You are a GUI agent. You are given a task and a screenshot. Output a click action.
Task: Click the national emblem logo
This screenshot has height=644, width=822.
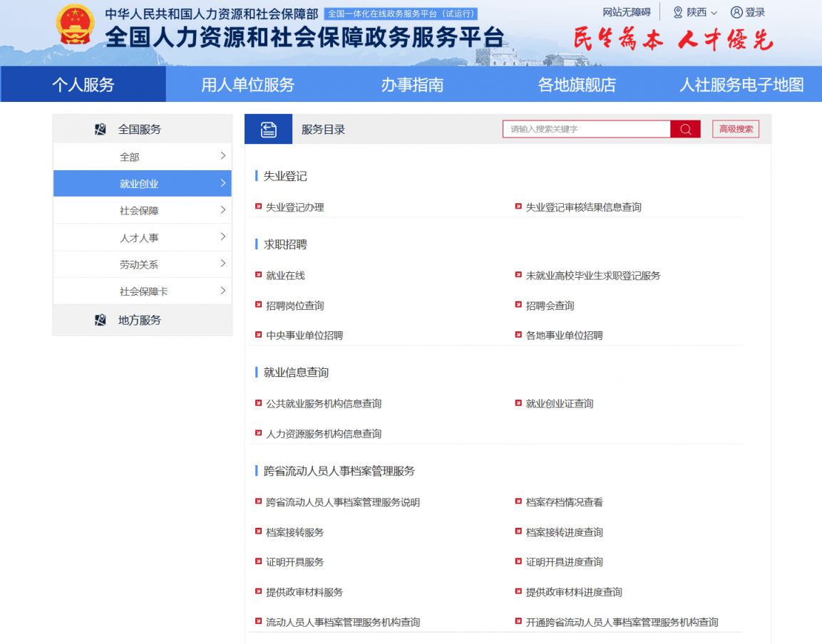coord(76,26)
